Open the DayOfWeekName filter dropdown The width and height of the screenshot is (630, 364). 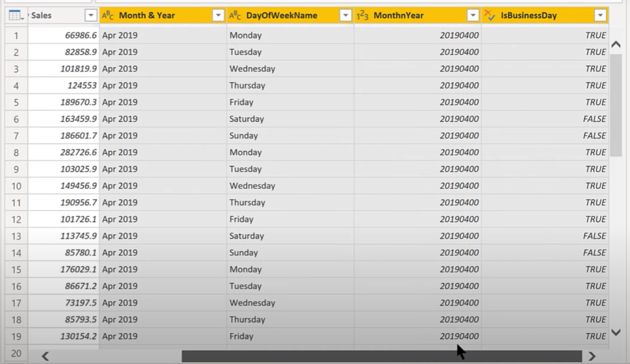(x=345, y=16)
